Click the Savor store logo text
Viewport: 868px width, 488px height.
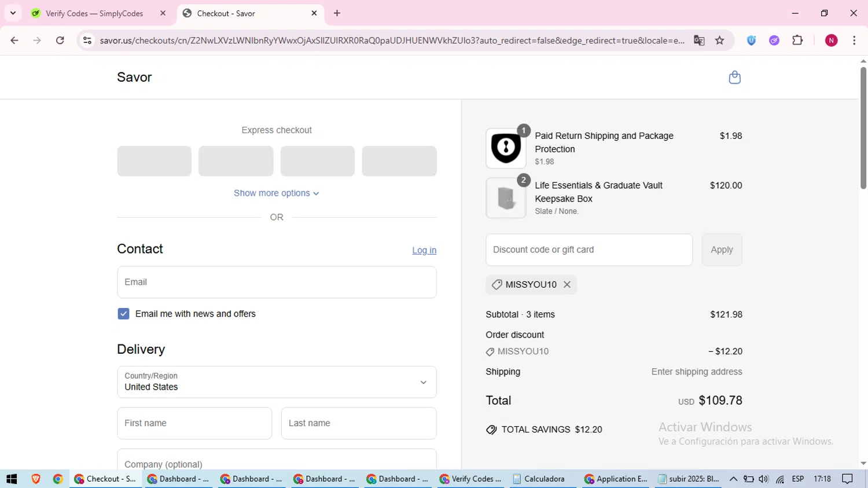134,78
